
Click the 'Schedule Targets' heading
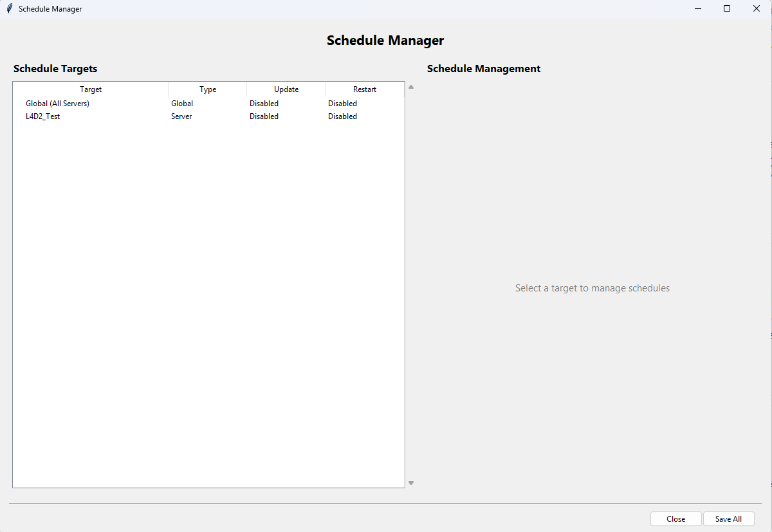pyautogui.click(x=55, y=69)
